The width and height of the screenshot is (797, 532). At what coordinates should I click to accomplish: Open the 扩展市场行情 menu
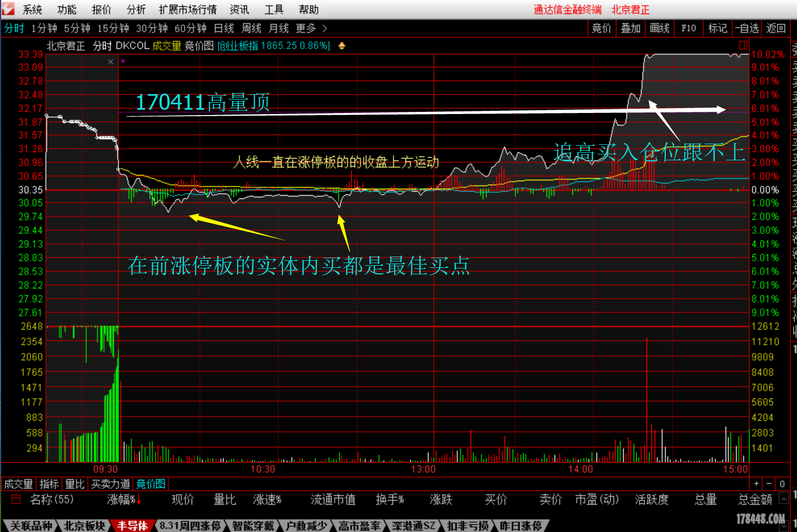click(188, 10)
